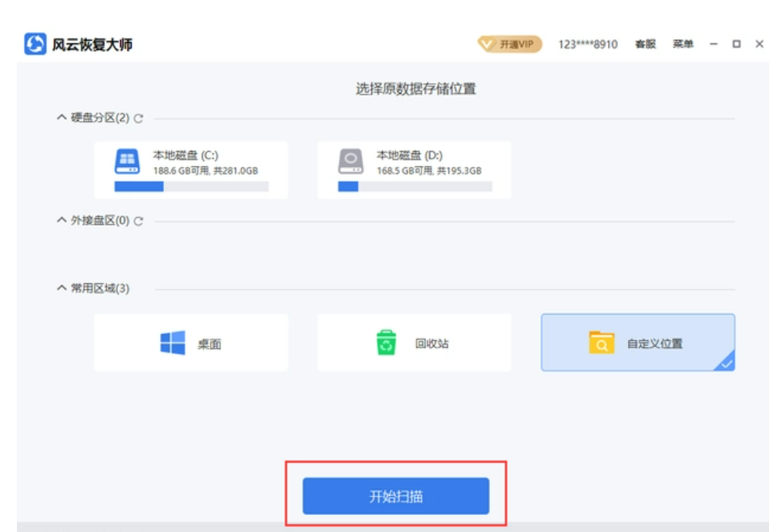Click the yellow custom location folder icon

click(x=601, y=343)
